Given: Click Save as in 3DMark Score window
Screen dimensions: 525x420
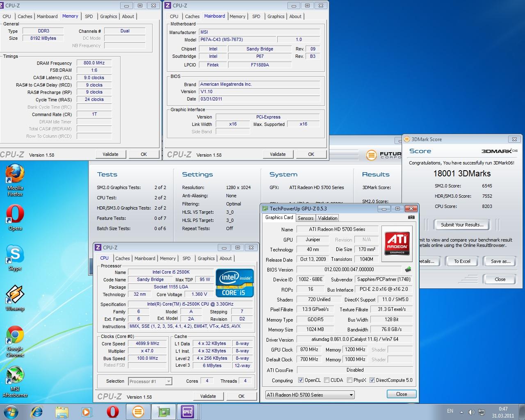Looking at the screenshot, I should [x=500, y=261].
